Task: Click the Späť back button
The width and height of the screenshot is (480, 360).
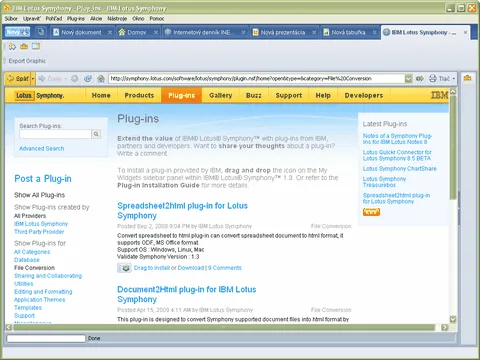Action: pos(18,79)
